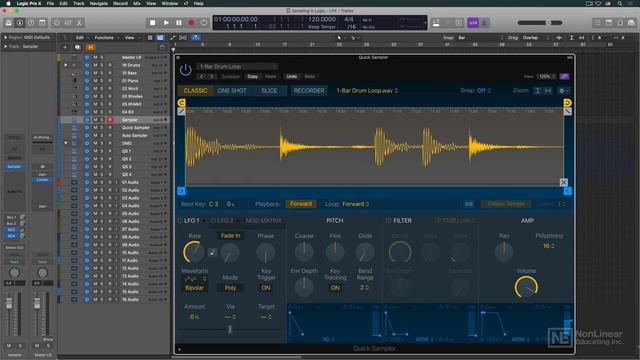
Task: Expand the 16 Drums track stack
Action: pos(66,65)
